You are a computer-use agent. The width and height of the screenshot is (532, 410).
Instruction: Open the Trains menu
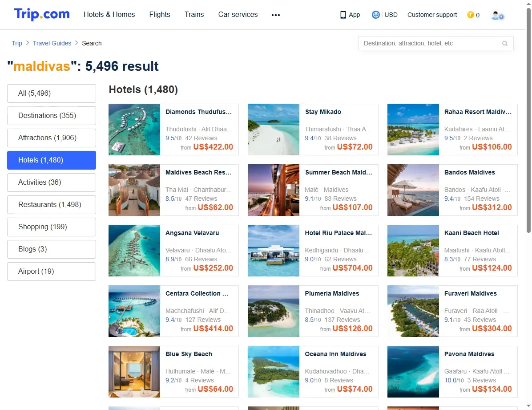(x=194, y=14)
